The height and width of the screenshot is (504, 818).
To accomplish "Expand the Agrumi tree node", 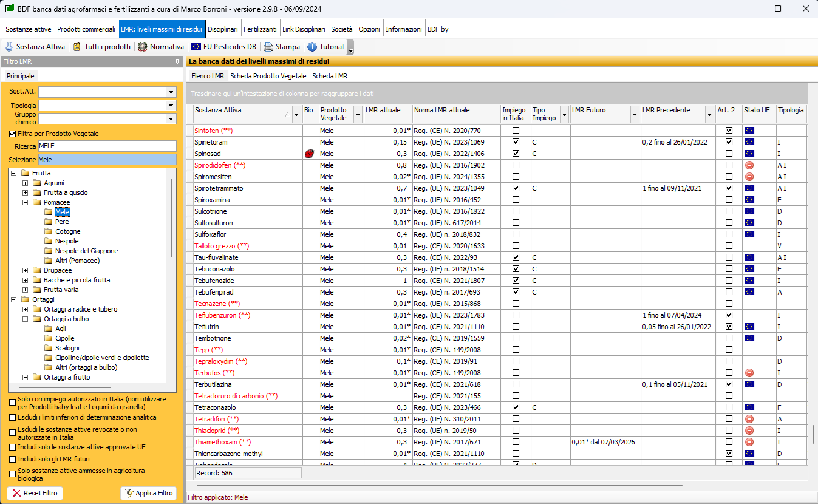I will 25,183.
